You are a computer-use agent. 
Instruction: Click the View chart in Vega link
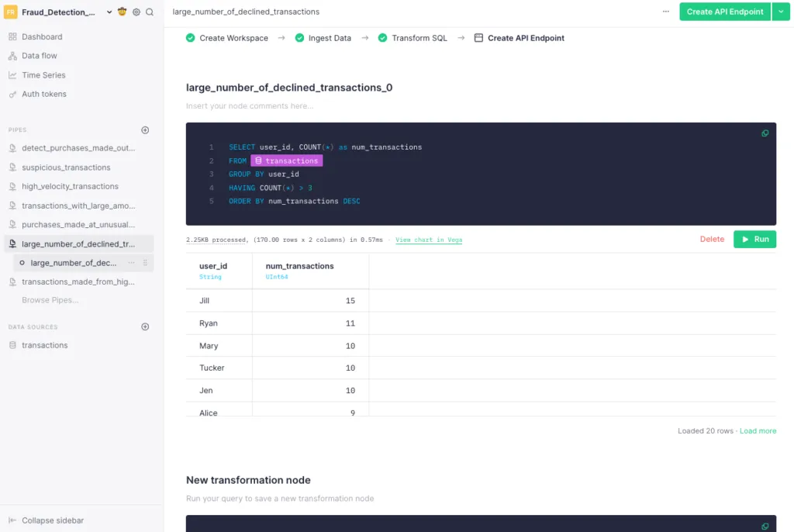[x=429, y=240]
